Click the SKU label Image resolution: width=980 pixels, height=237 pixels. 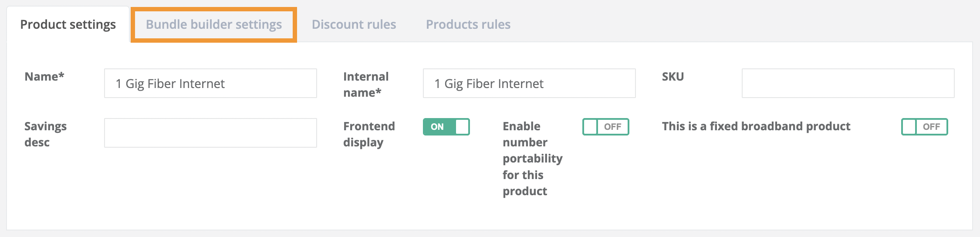[x=673, y=77]
